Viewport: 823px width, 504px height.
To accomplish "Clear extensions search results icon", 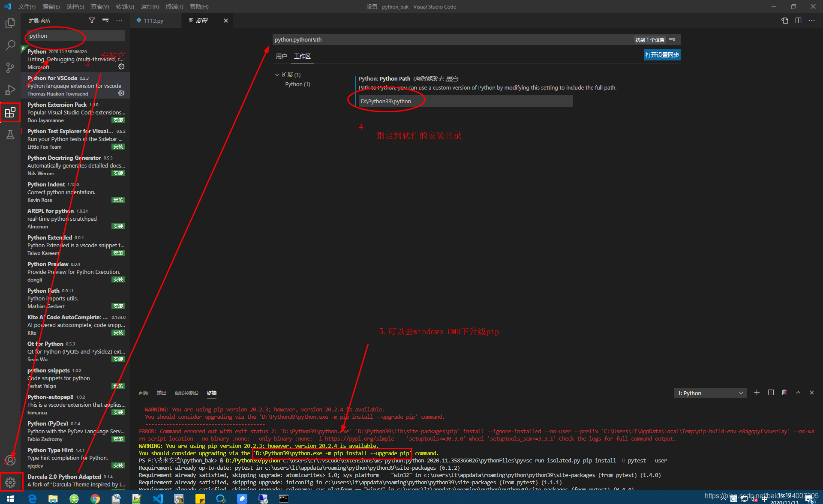I will pos(105,20).
